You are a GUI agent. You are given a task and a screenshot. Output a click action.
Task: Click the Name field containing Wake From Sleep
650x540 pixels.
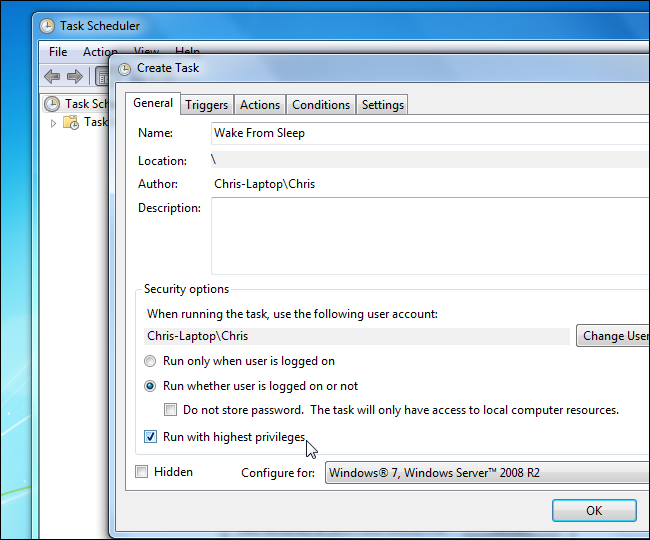tap(430, 133)
